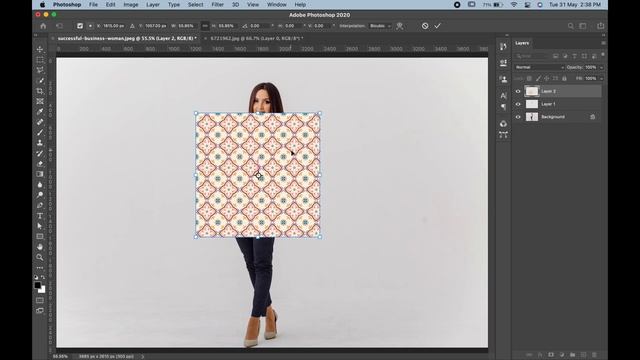This screenshot has height=360, width=640.
Task: Click the background color swatch
Action: pos(42,290)
